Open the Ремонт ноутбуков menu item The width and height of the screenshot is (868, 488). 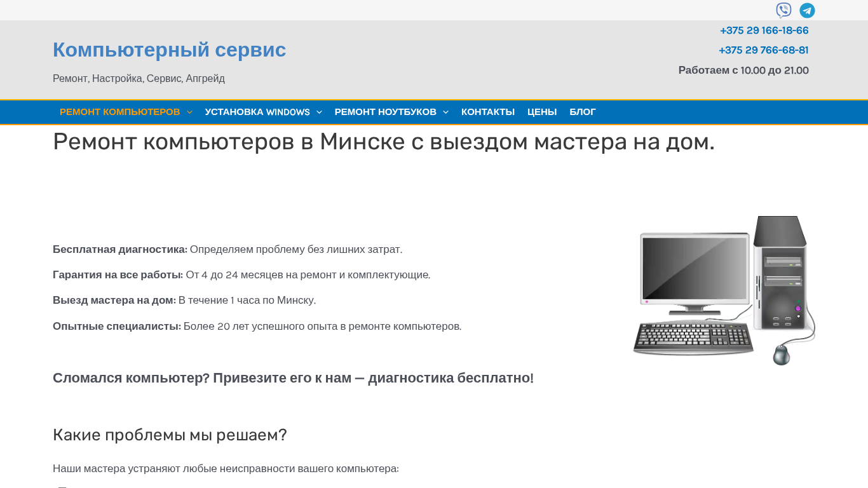coord(385,112)
